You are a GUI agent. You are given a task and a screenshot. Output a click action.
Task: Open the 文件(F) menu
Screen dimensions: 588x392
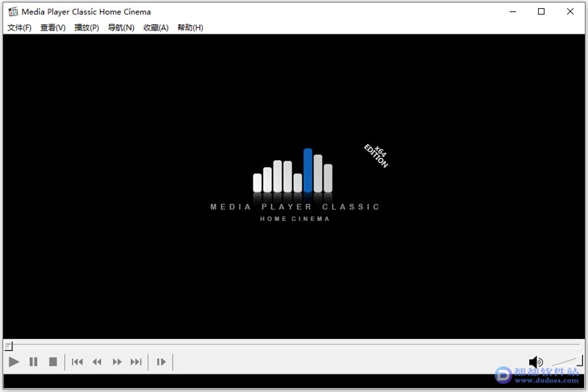(20, 27)
